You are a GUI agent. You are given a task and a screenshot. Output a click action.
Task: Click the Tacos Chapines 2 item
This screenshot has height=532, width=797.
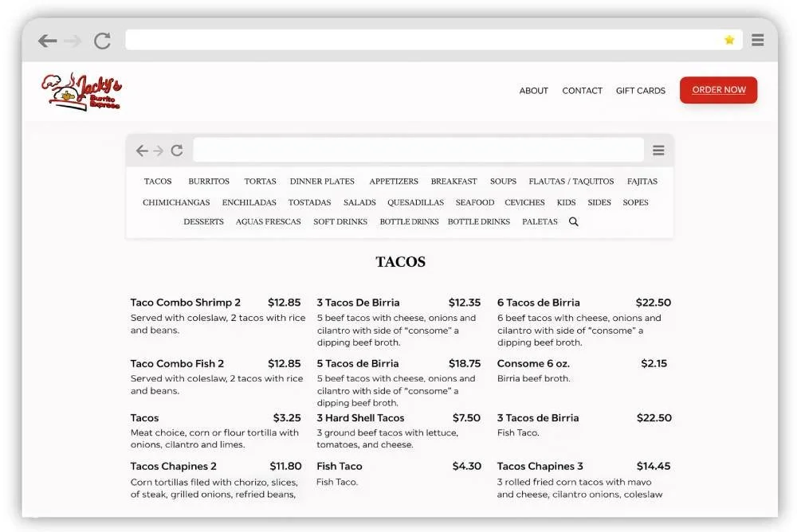click(173, 466)
